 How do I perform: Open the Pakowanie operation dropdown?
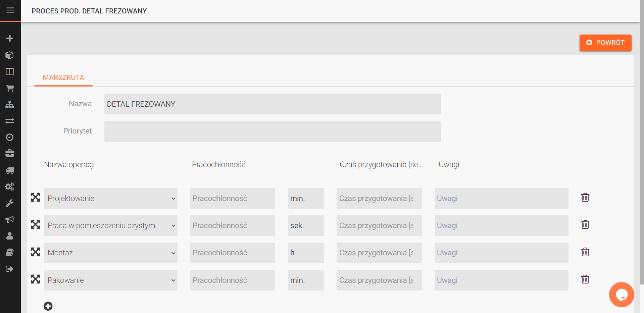(110, 280)
